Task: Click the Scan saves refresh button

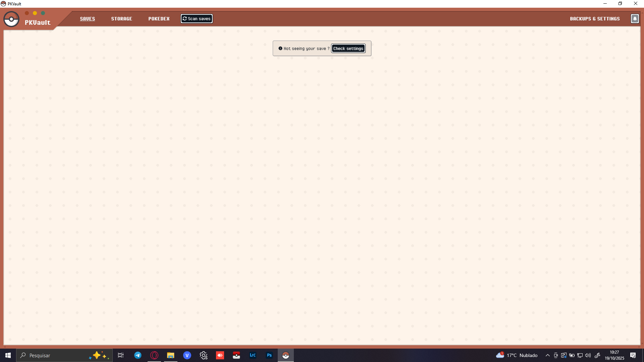Action: tap(197, 19)
